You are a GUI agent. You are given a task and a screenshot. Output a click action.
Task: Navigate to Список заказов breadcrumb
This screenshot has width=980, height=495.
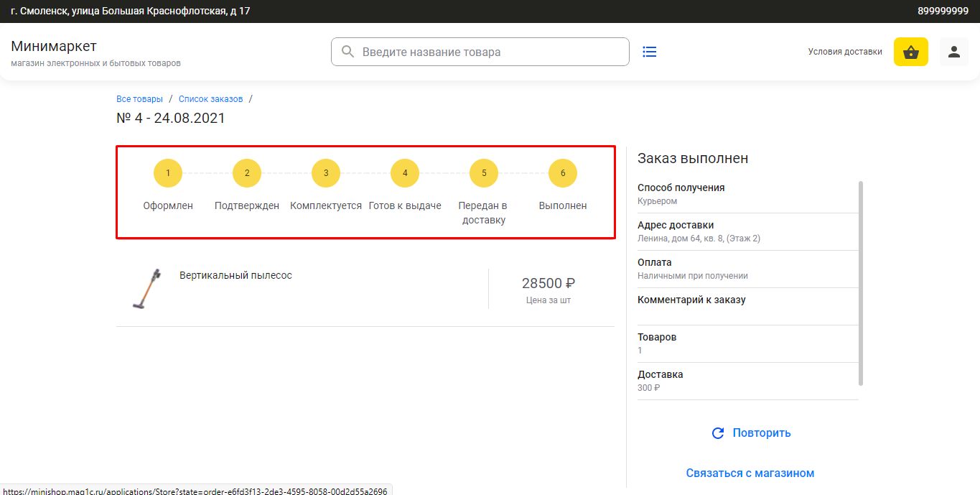(x=210, y=99)
